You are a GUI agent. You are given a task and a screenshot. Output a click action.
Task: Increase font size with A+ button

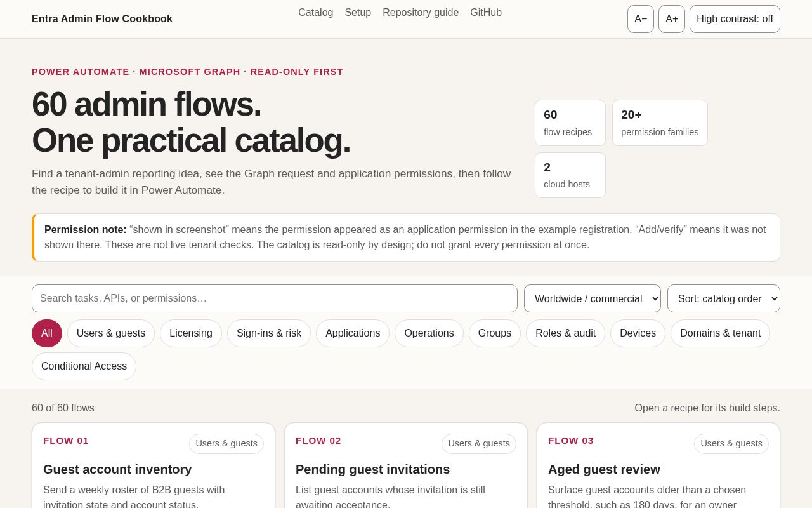(x=672, y=19)
